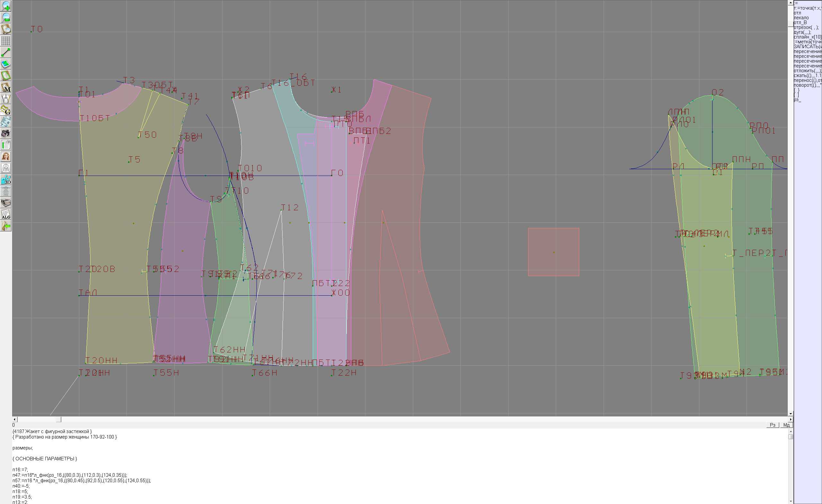Open the gradation G icon

point(6,110)
